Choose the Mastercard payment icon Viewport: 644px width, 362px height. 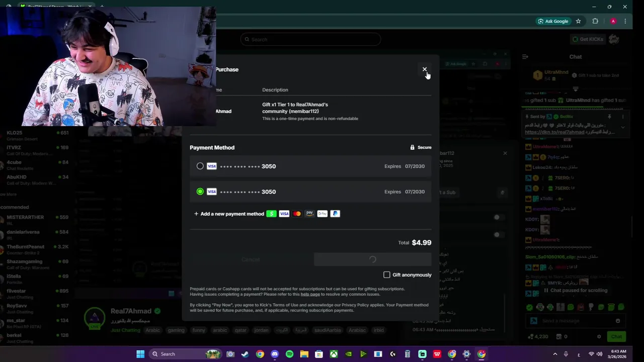(297, 214)
